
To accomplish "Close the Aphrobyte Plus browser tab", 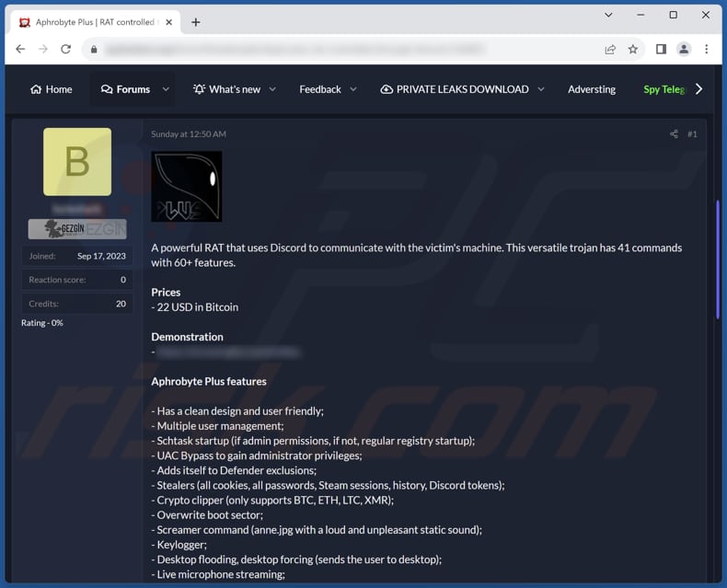I will point(169,22).
